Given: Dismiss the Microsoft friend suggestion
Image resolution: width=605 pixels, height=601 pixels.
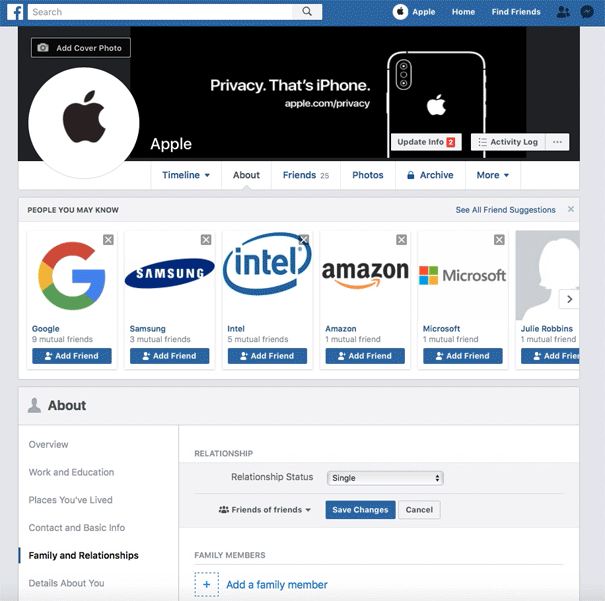Looking at the screenshot, I should (499, 240).
